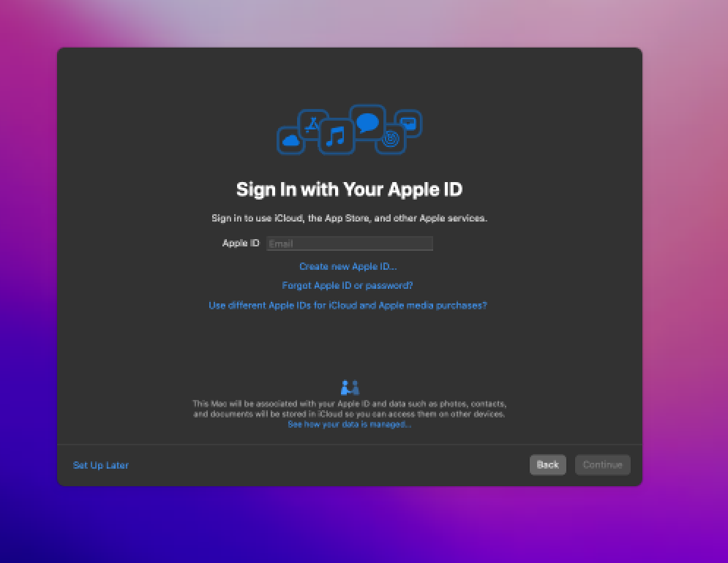Go to previous step with Back button
Viewport: 728px width, 563px height.
click(x=548, y=464)
